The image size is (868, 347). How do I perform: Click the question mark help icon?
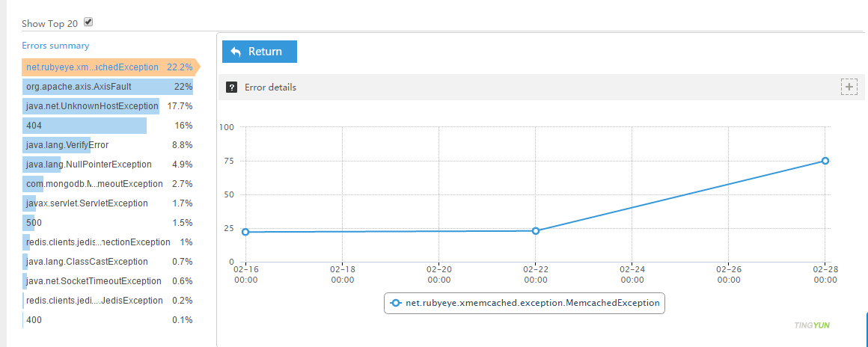tap(232, 87)
